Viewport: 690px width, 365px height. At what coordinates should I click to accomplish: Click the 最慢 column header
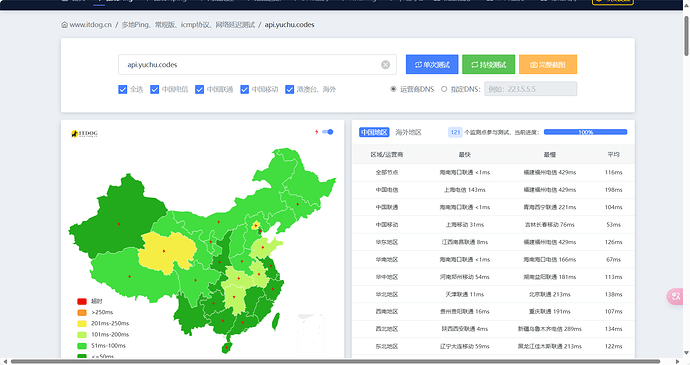[x=550, y=155]
